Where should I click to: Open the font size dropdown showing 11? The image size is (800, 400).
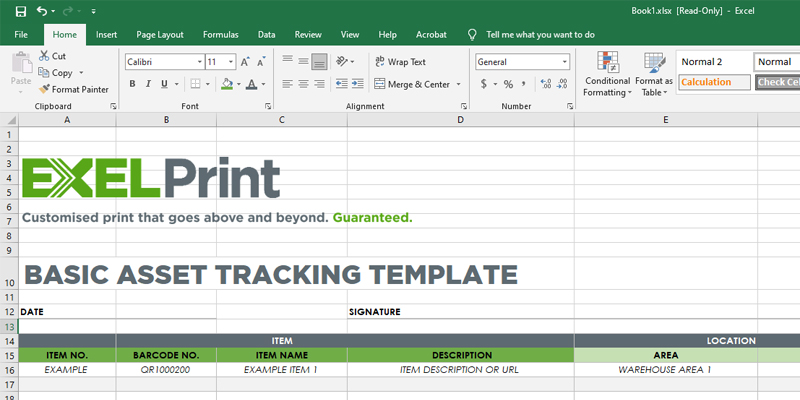click(x=231, y=62)
